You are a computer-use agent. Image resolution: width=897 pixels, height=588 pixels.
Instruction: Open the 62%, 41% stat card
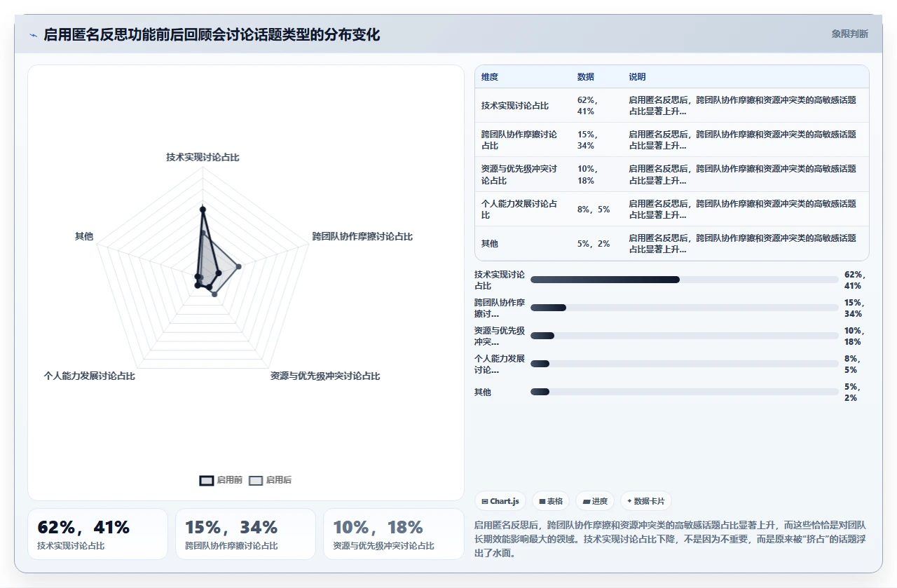point(97,534)
